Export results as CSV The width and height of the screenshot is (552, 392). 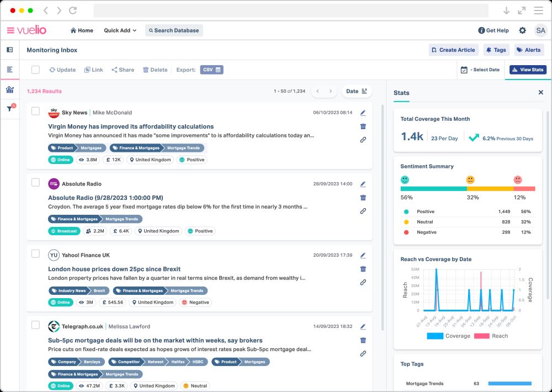pyautogui.click(x=211, y=70)
